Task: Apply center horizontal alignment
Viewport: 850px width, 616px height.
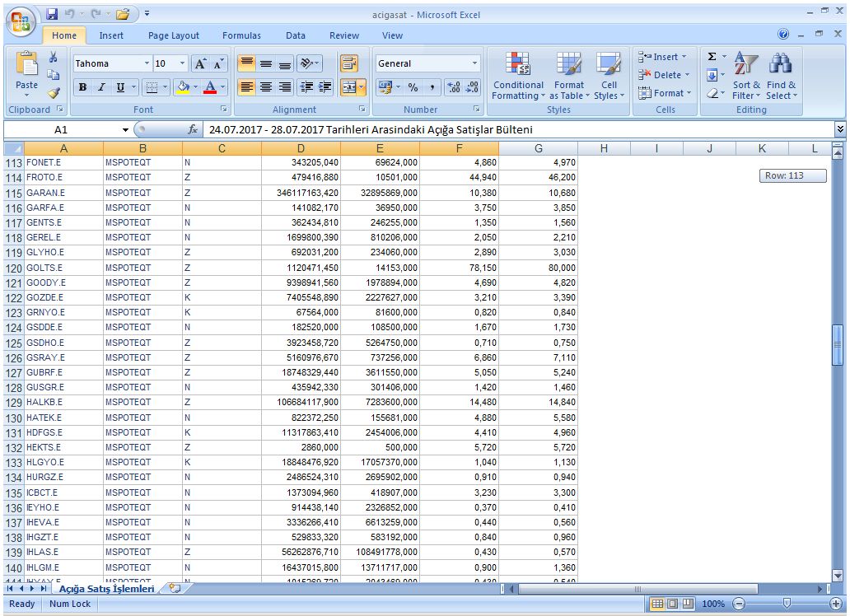Action: point(265,86)
